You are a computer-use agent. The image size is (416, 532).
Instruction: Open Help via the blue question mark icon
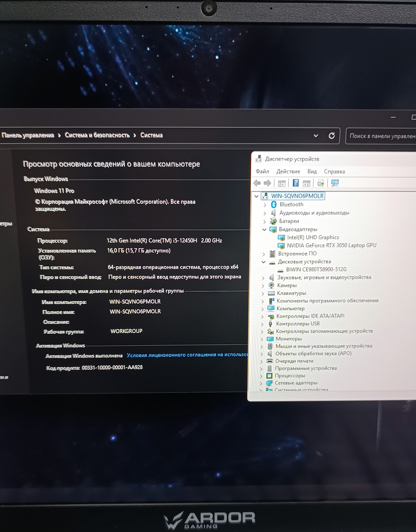(296, 183)
